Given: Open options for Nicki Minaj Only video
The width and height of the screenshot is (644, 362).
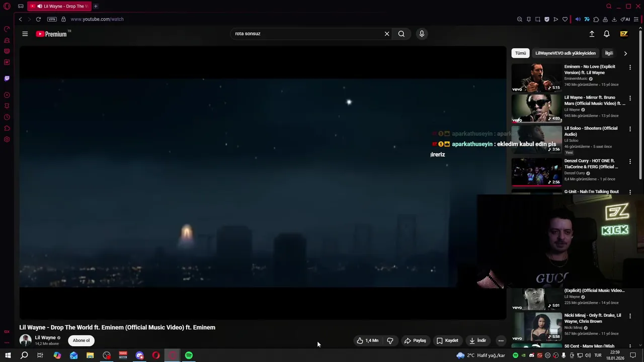Looking at the screenshot, I should click(x=630, y=316).
